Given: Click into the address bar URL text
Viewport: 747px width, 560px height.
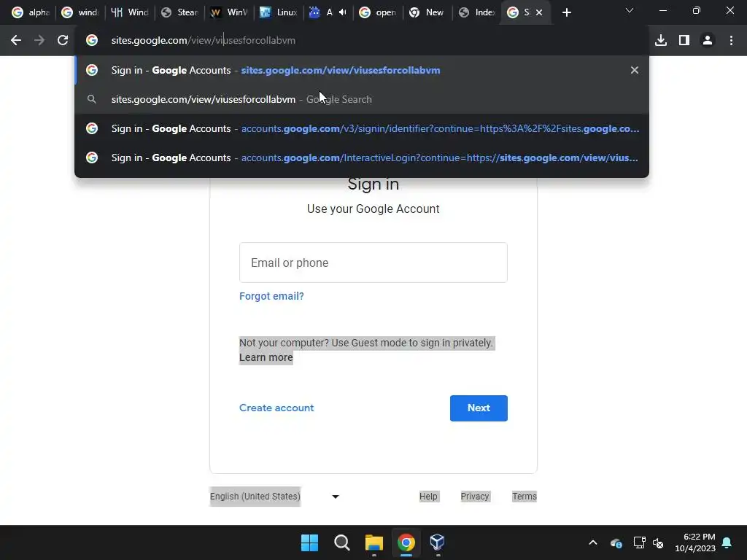Looking at the screenshot, I should (203, 41).
